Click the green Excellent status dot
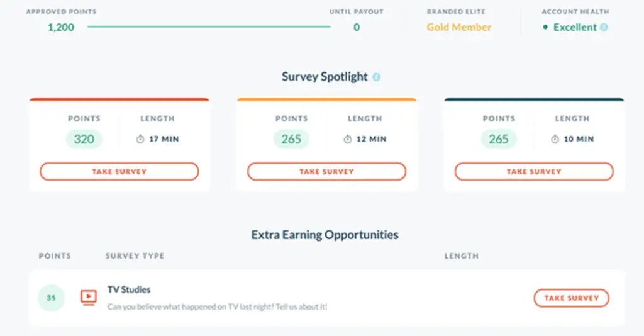The width and height of the screenshot is (644, 336). coord(545,27)
